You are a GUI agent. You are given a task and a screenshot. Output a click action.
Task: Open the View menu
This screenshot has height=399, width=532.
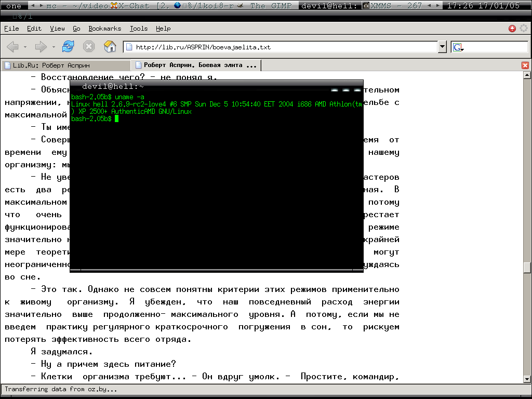tap(57, 29)
